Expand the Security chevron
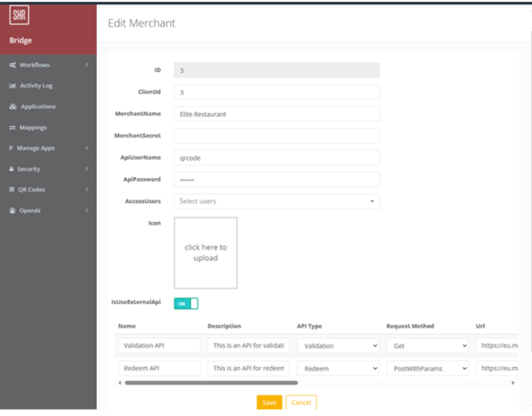The image size is (532, 416). (x=87, y=169)
